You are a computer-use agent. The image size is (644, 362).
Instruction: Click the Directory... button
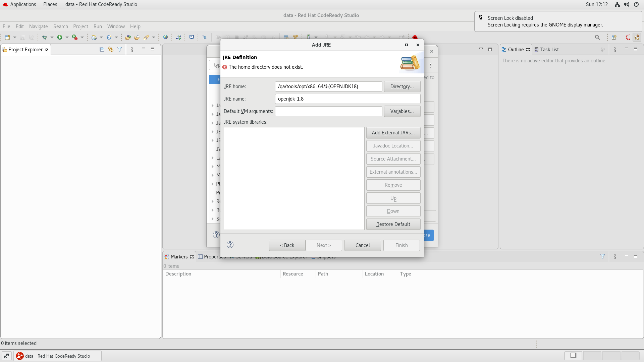(x=402, y=86)
